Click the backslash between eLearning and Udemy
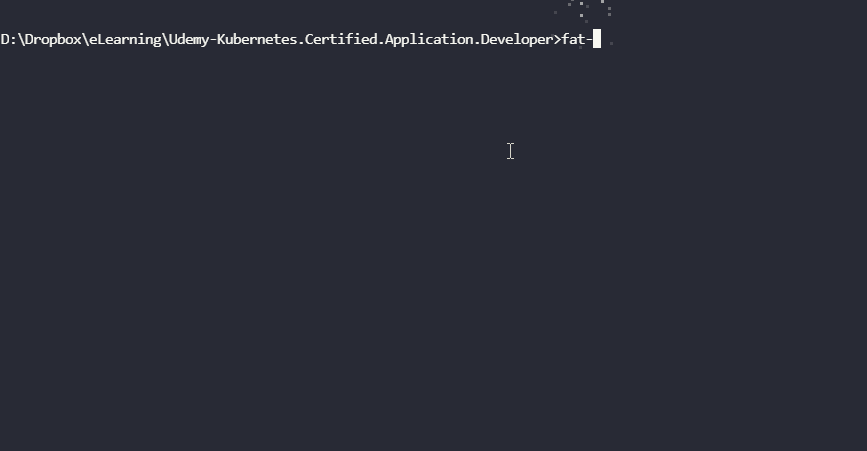This screenshot has height=451, width=867. point(165,40)
